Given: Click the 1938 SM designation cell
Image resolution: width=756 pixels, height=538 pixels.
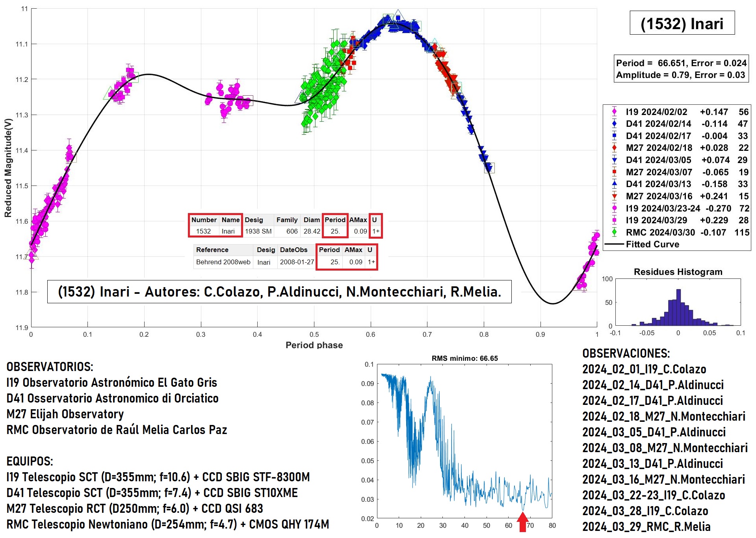Looking at the screenshot, I should tap(258, 231).
